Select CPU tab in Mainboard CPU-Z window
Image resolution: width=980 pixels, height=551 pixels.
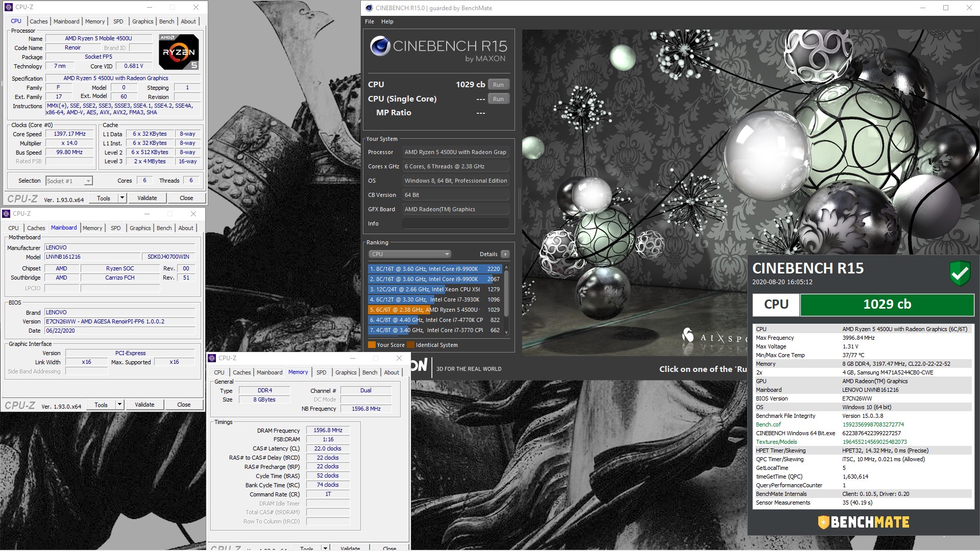tap(14, 228)
